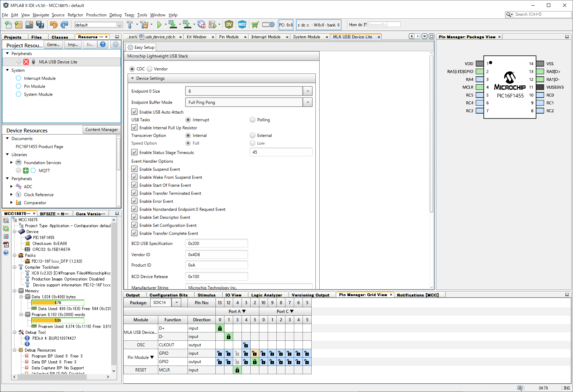This screenshot has width=573, height=392.
Task: Click the dashboard blue question mark icon
Action: [x=6, y=253]
